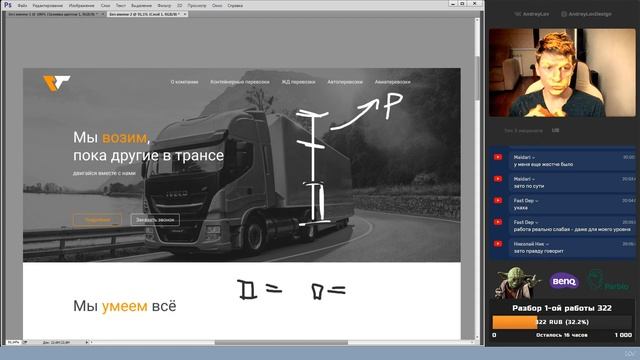The width and height of the screenshot is (640, 360).
Task: Switch to the first document tab
Action: coord(53,14)
